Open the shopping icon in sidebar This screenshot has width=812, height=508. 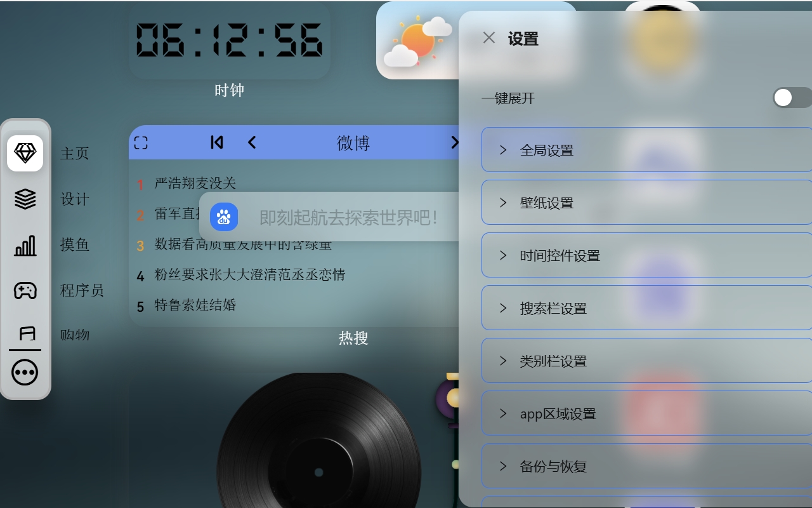coord(27,333)
